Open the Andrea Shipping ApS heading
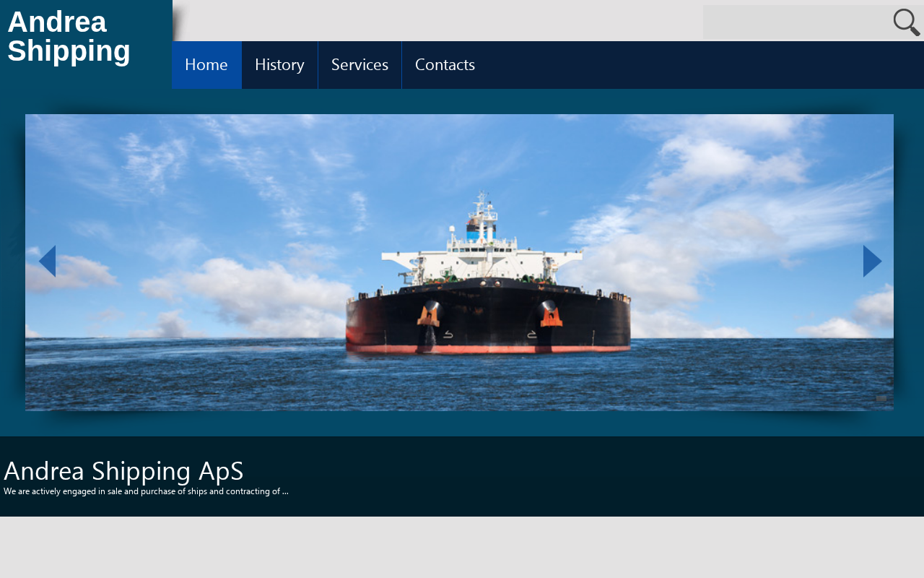Viewport: 924px width, 578px height. [x=124, y=471]
